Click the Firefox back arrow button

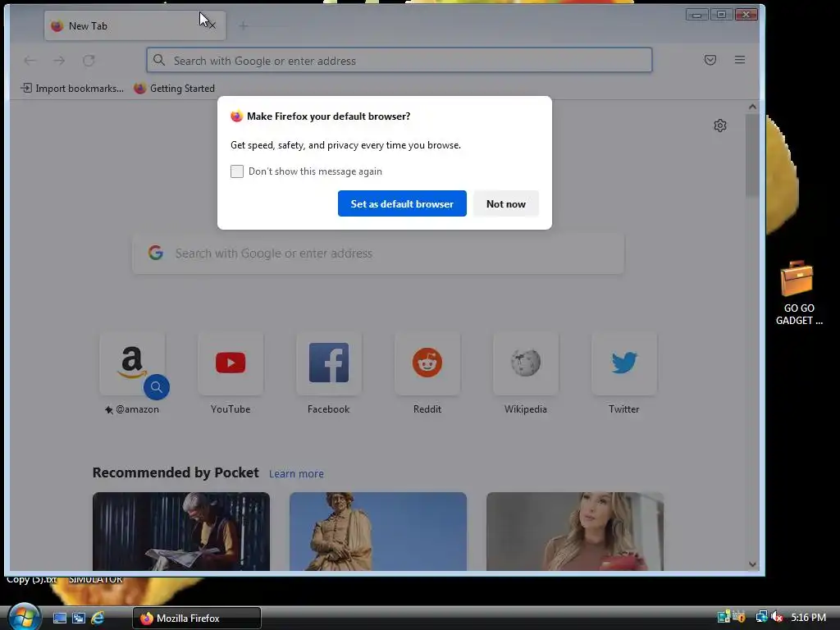pyautogui.click(x=30, y=61)
